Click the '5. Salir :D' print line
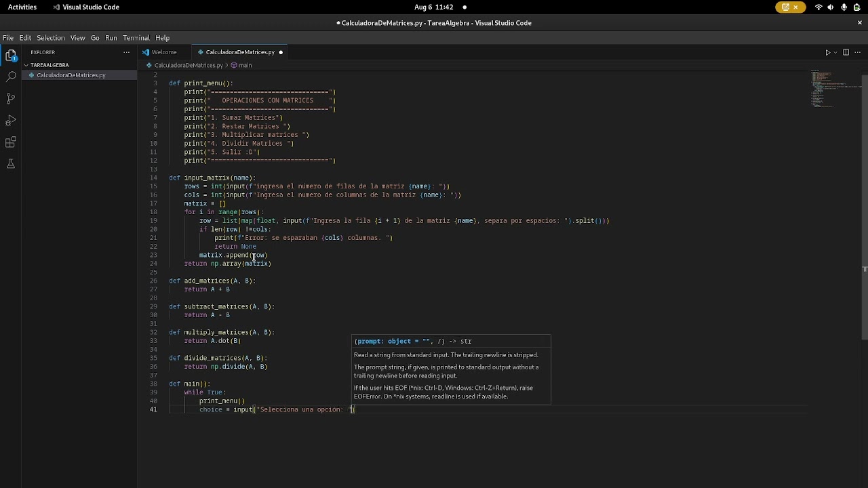 point(222,152)
